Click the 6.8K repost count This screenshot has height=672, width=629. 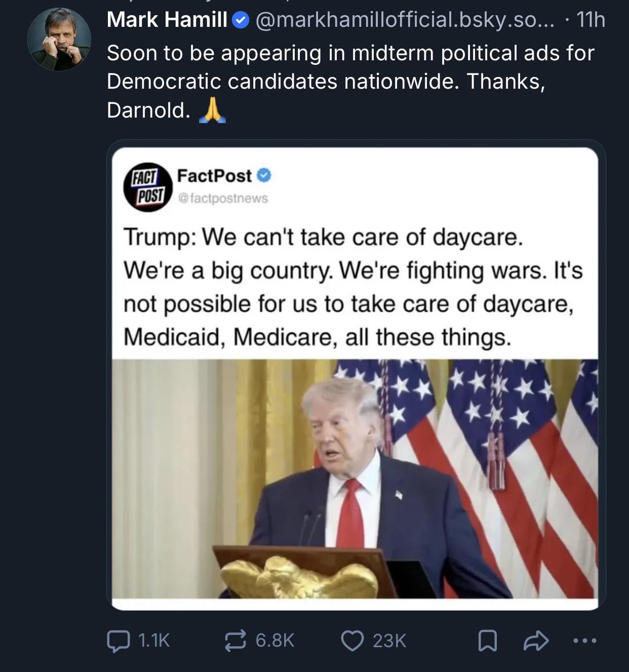tap(274, 641)
